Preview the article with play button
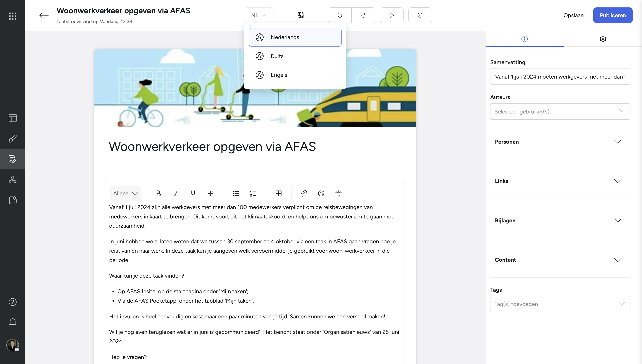642x364 pixels. point(392,15)
